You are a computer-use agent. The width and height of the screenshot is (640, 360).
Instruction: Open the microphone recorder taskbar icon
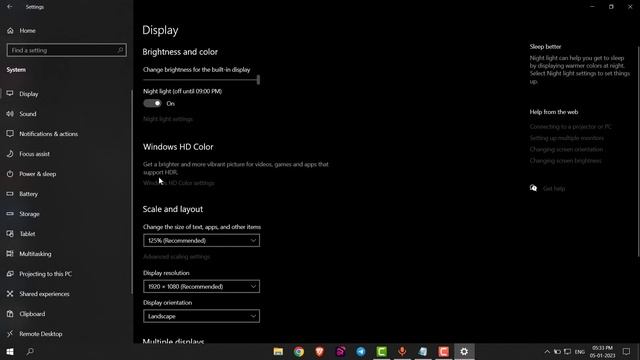402,351
